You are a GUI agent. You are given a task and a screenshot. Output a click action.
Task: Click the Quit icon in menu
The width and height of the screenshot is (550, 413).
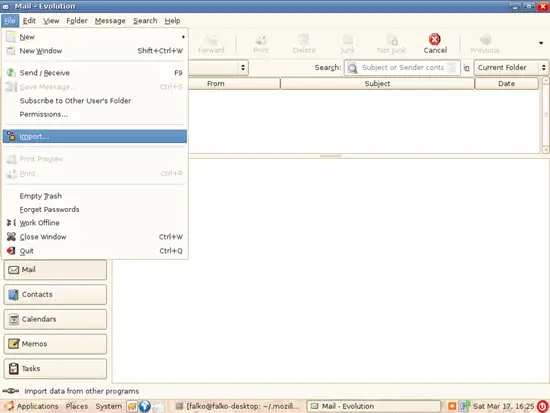pos(11,251)
